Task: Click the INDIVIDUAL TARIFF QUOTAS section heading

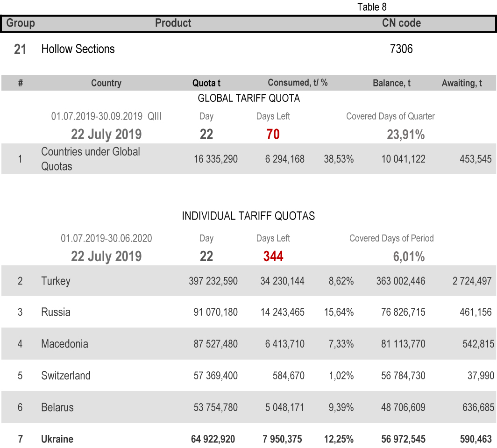Action: pos(248,216)
